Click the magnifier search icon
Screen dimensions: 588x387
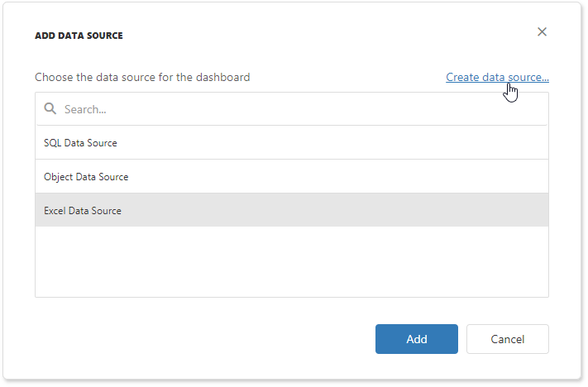click(50, 108)
